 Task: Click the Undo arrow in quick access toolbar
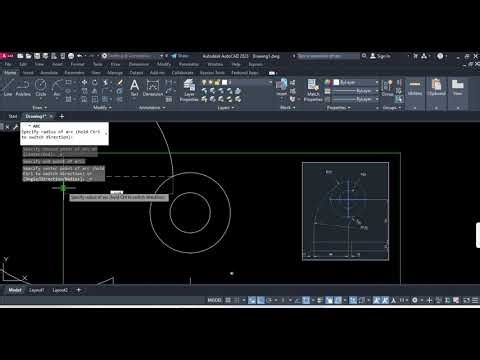(80, 56)
